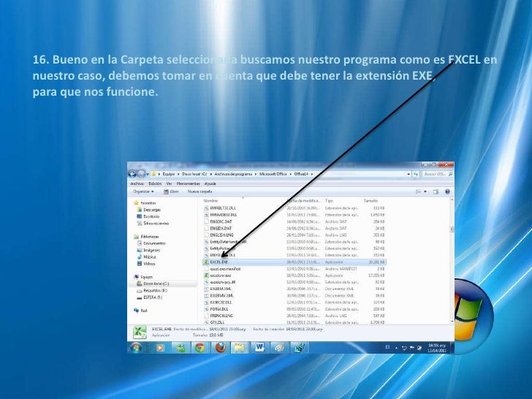Click the Nueva carpeta button
Screen dimensions: 532x399
[199, 191]
